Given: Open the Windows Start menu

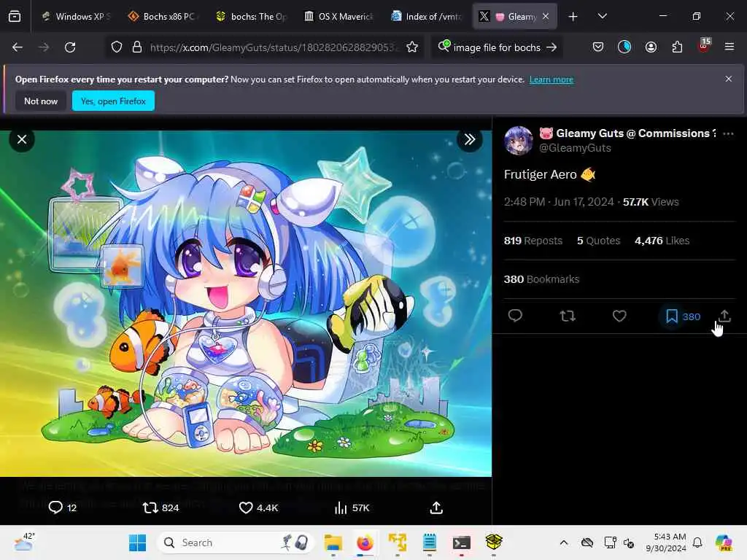Looking at the screenshot, I should (x=138, y=542).
